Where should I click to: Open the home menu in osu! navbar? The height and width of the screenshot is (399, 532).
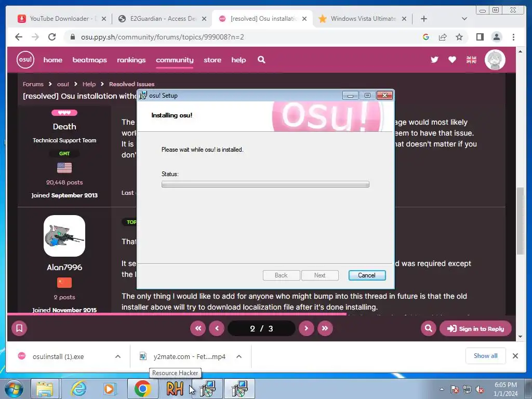(53, 60)
